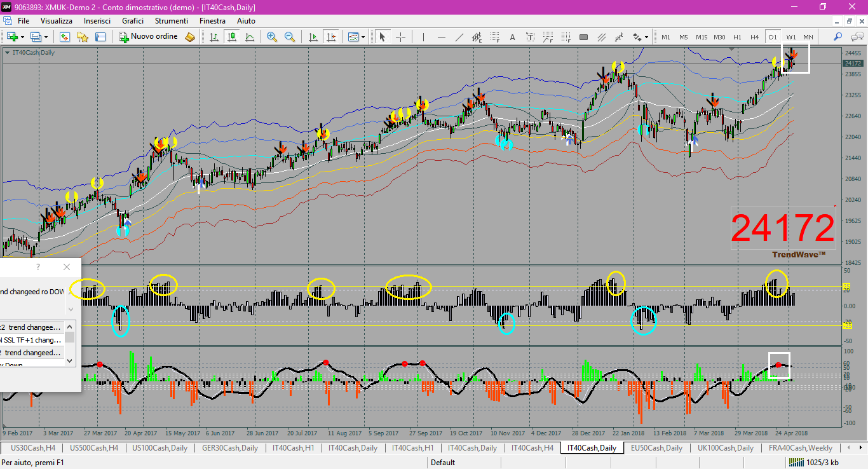Click alert list scrollbar down arrow
This screenshot has height=469, width=868.
[71, 361]
